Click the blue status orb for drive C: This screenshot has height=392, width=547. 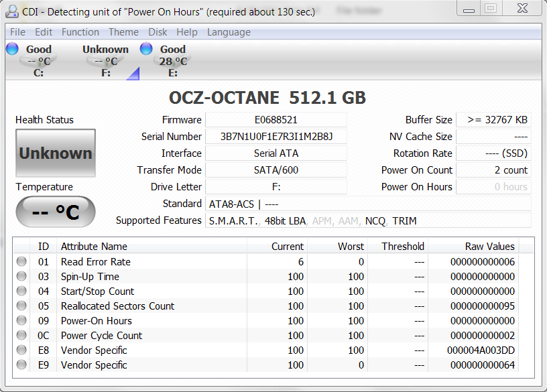point(12,48)
